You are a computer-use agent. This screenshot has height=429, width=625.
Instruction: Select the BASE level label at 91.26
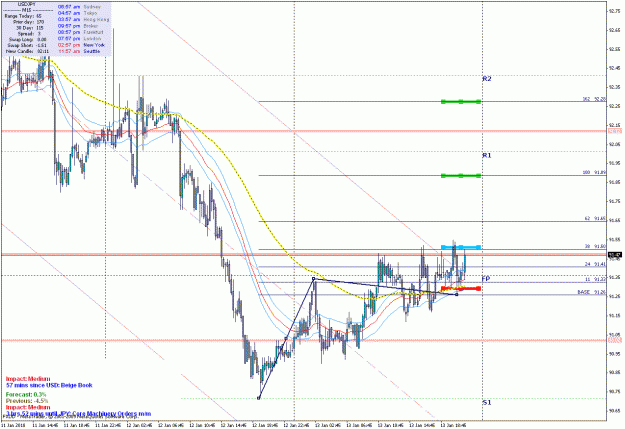(592, 292)
